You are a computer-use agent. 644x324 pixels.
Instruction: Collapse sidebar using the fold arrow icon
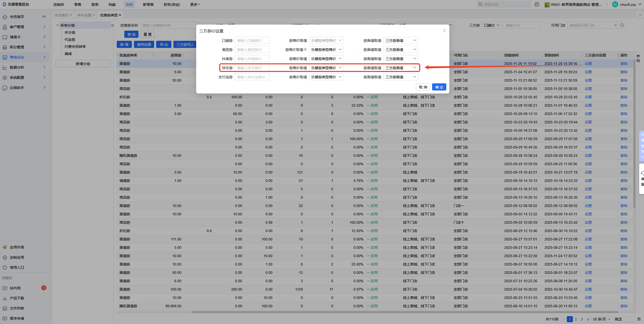(x=44, y=17)
